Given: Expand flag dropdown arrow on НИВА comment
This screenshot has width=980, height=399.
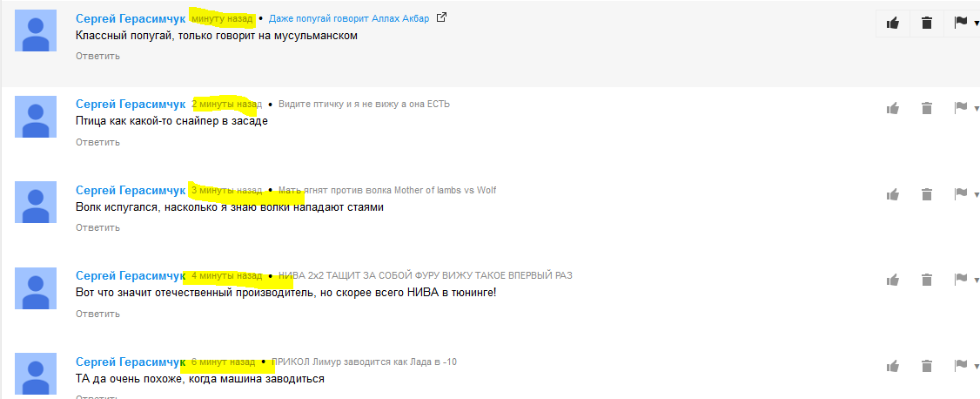Looking at the screenshot, I should pyautogui.click(x=977, y=281).
